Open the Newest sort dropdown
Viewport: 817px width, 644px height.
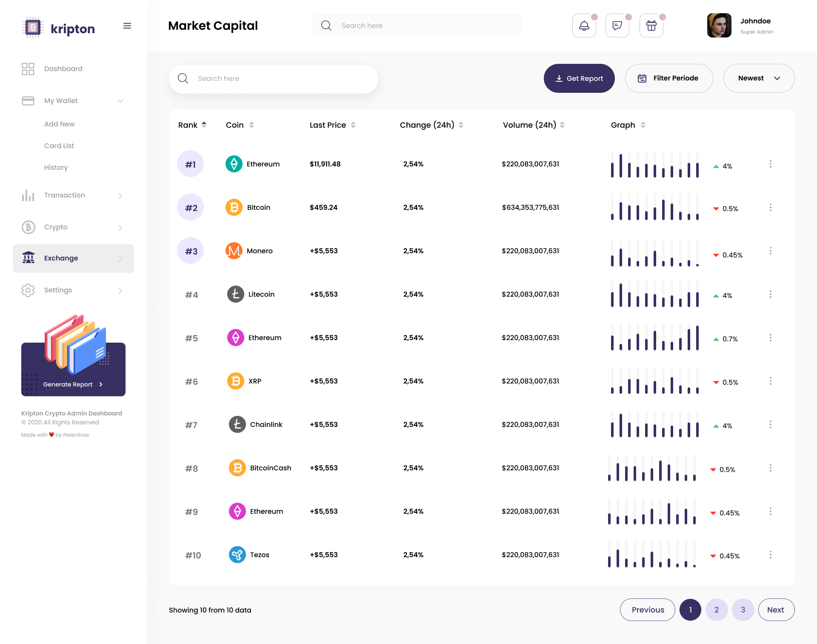click(x=759, y=78)
